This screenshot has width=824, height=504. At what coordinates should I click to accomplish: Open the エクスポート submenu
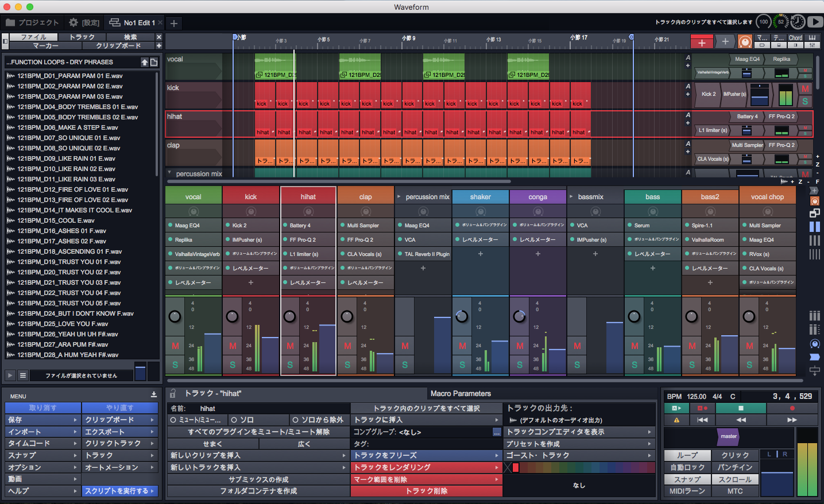click(x=120, y=432)
